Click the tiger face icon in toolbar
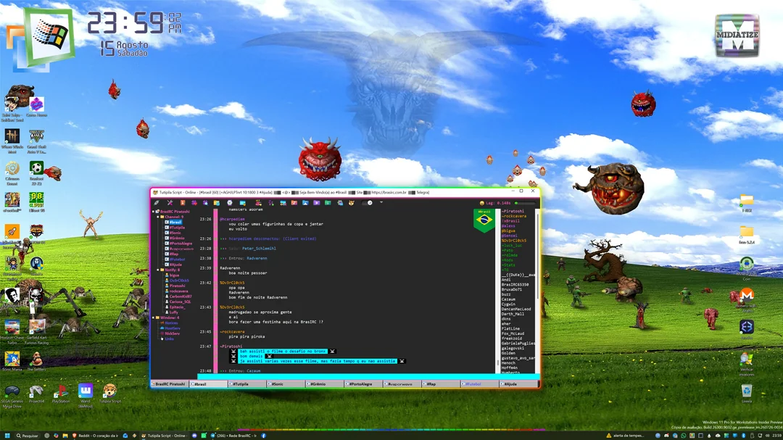This screenshot has height=440, width=783. coord(351,203)
